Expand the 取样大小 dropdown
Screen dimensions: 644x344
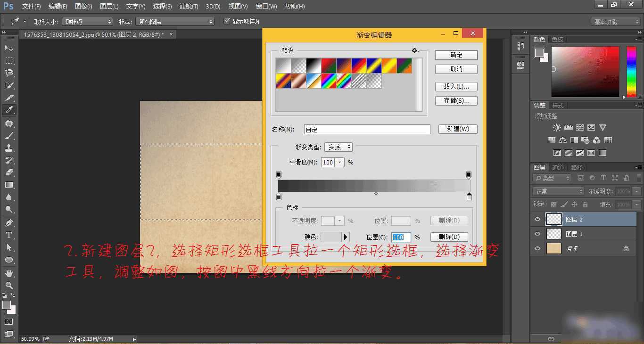pyautogui.click(x=88, y=22)
